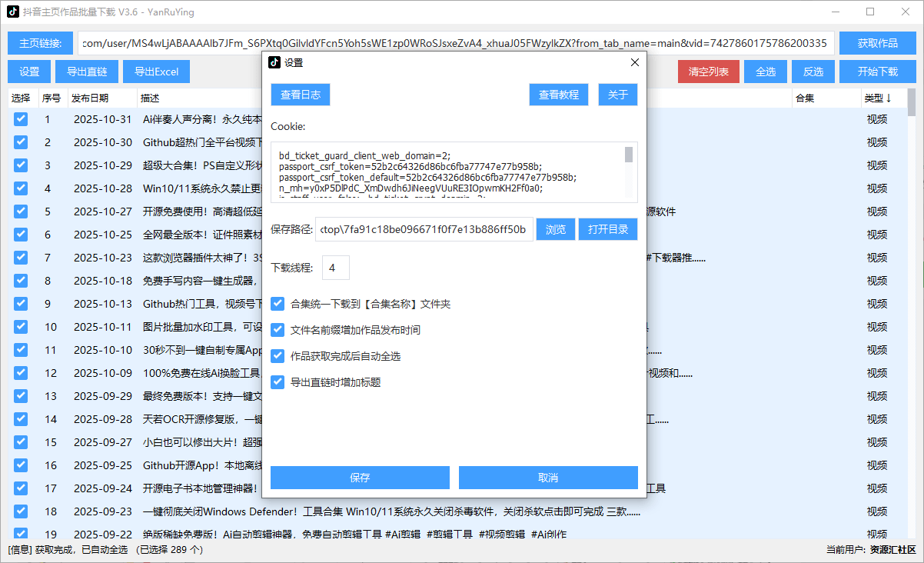Disable 合集统一下载到【合集名称】文件夹 option
The height and width of the screenshot is (563, 924).
278,304
